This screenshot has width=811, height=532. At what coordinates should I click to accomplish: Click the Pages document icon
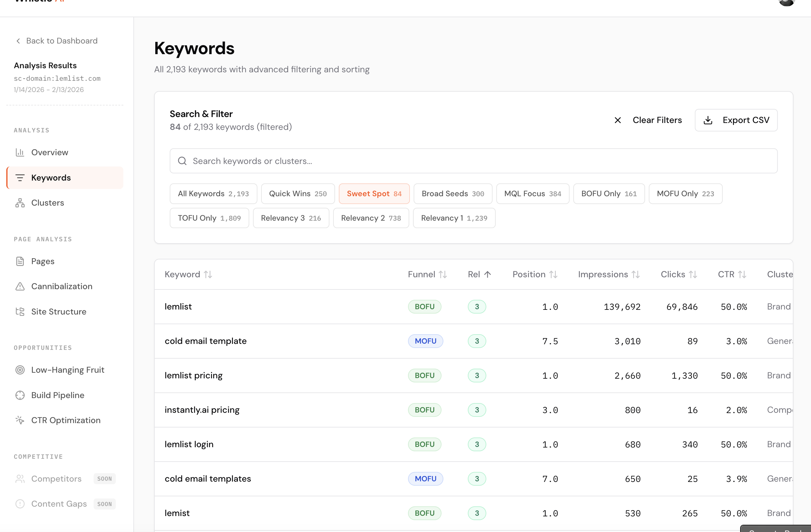20,261
